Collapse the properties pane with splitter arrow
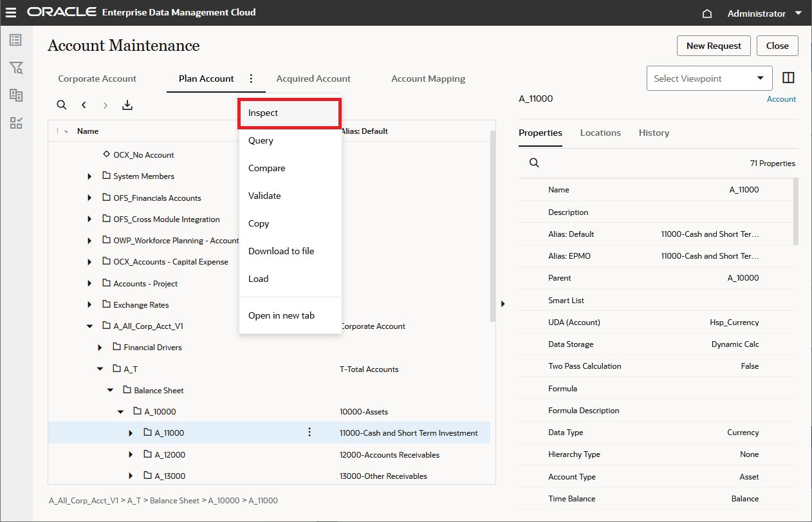This screenshot has width=812, height=522. [x=503, y=303]
